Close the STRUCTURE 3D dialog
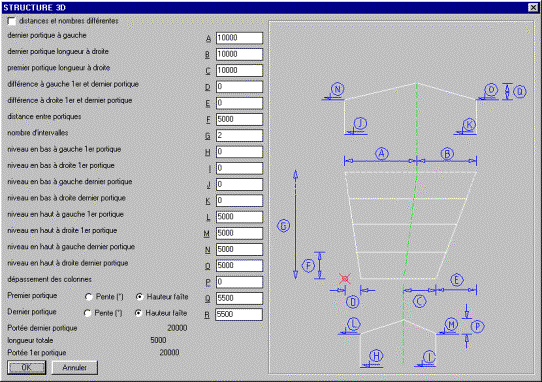542x382 pixels. 533,7
